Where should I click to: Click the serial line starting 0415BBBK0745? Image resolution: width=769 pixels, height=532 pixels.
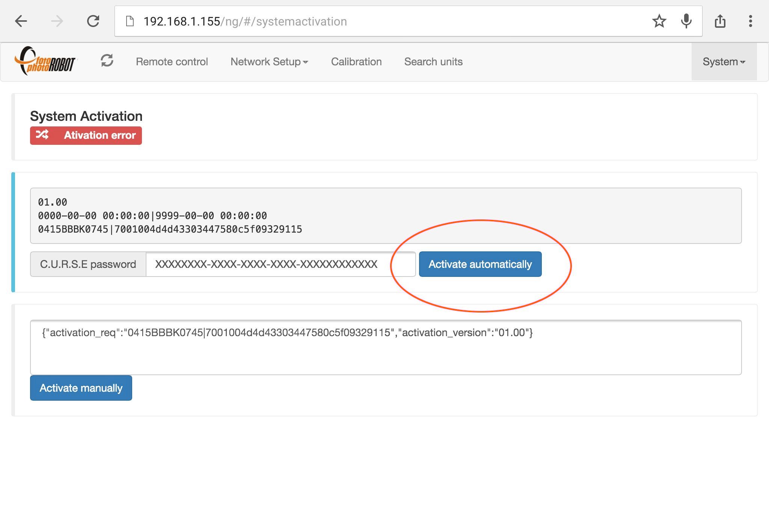pyautogui.click(x=170, y=229)
